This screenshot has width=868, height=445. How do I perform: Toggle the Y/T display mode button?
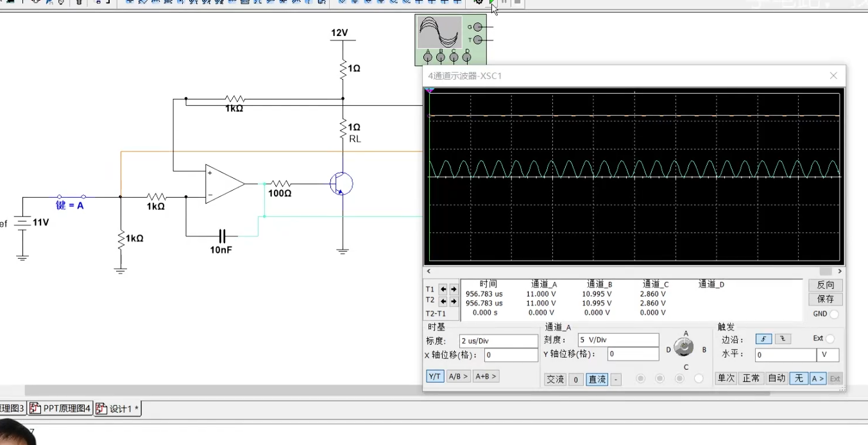tap(435, 376)
